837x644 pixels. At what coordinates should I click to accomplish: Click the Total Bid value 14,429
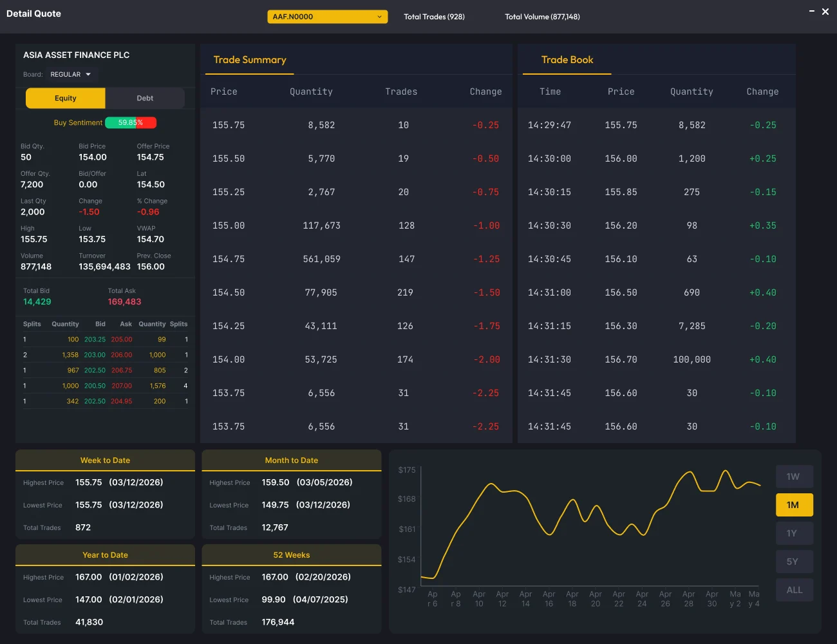coord(37,302)
